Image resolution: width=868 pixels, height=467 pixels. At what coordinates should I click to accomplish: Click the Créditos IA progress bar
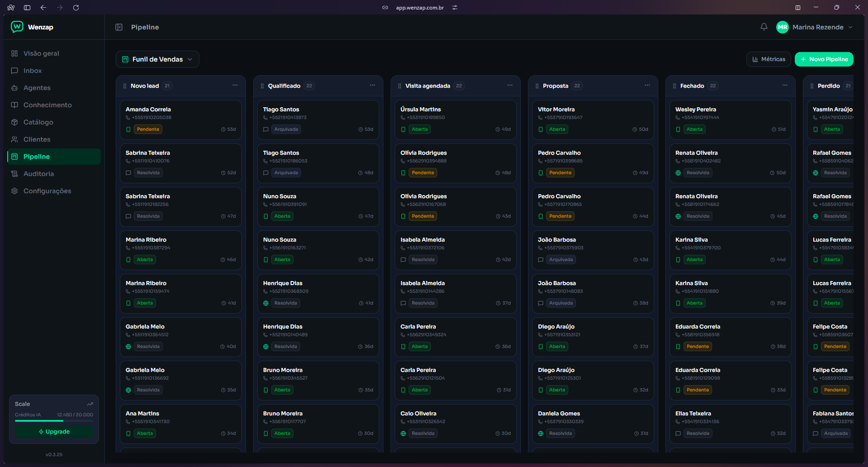pyautogui.click(x=54, y=421)
